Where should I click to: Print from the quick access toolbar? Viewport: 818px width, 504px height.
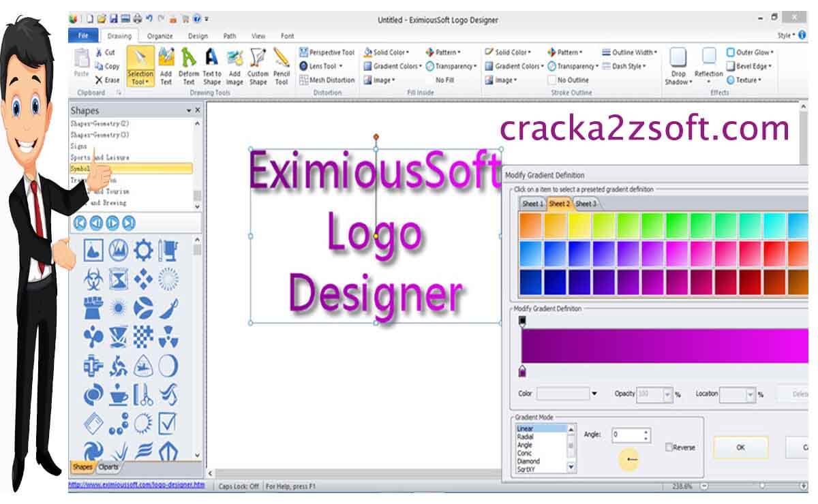point(137,18)
